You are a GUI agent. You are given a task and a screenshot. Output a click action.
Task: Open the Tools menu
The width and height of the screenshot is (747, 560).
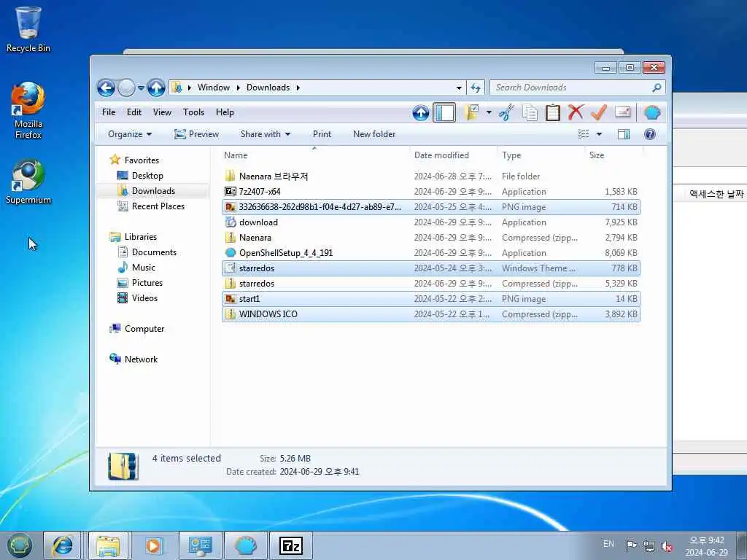[193, 112]
